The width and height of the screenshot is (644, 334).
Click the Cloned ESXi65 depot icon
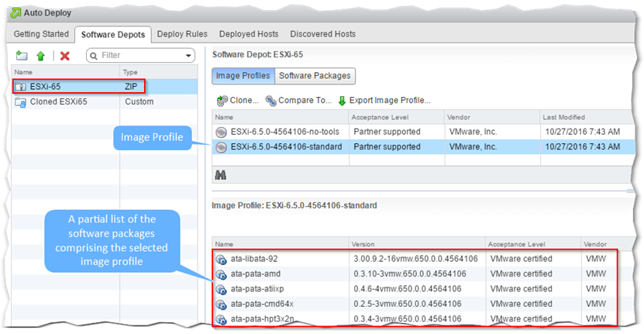tap(20, 102)
